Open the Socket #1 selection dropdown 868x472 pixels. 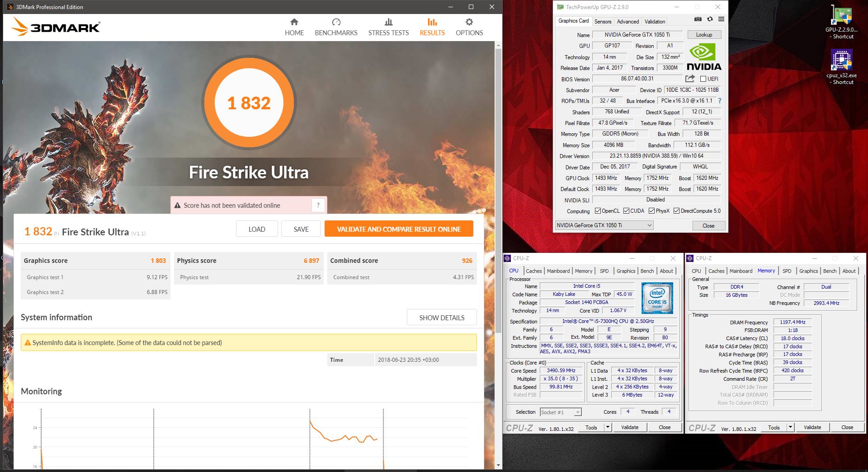(561, 412)
